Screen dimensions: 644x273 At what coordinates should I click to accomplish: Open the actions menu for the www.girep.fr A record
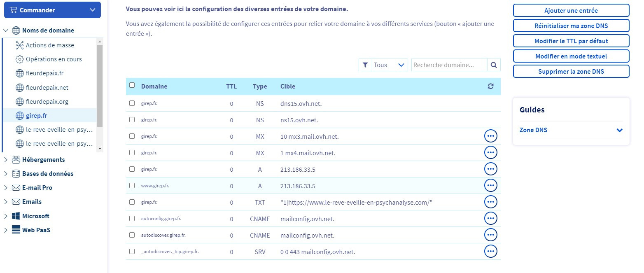point(490,185)
